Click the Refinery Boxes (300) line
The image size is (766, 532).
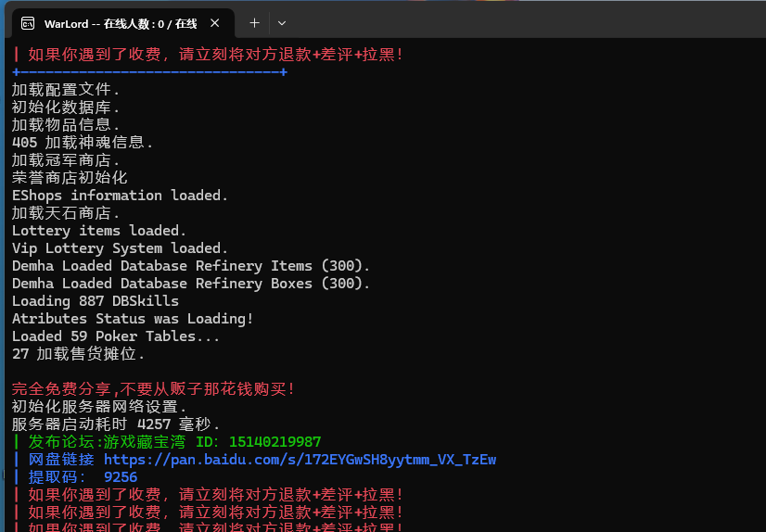point(190,284)
